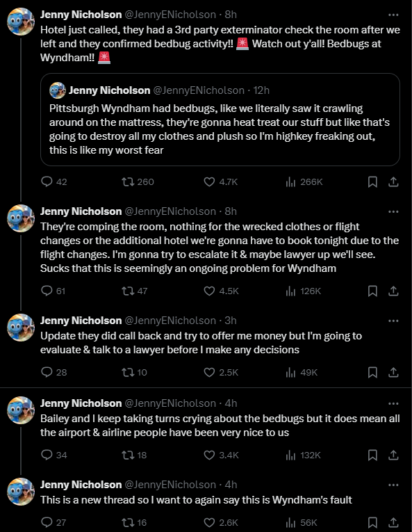Open the more options menu on the first tweet

tap(393, 15)
